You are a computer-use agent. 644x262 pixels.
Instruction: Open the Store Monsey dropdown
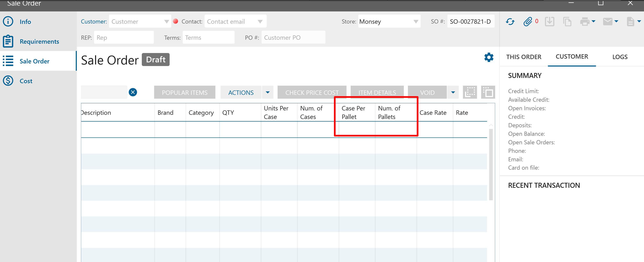click(x=415, y=22)
